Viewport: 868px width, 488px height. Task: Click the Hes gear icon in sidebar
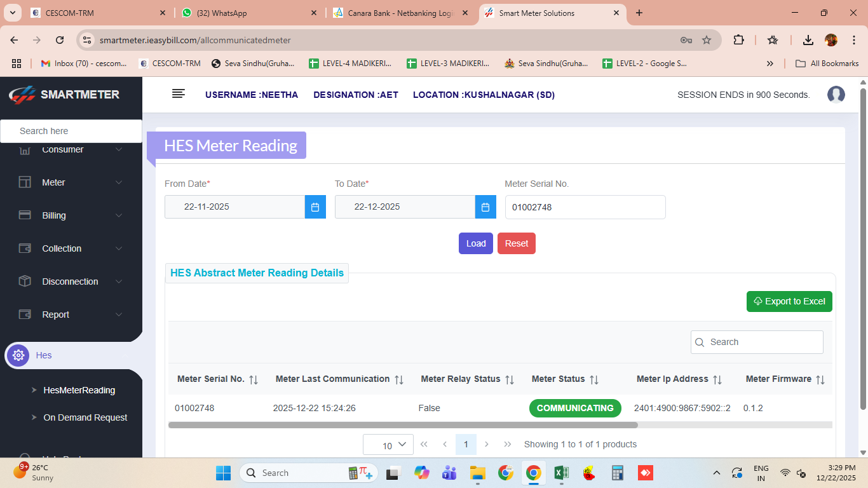coord(18,355)
